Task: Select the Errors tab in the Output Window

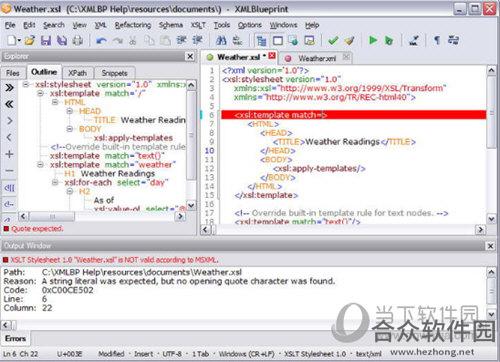Action: (15, 338)
